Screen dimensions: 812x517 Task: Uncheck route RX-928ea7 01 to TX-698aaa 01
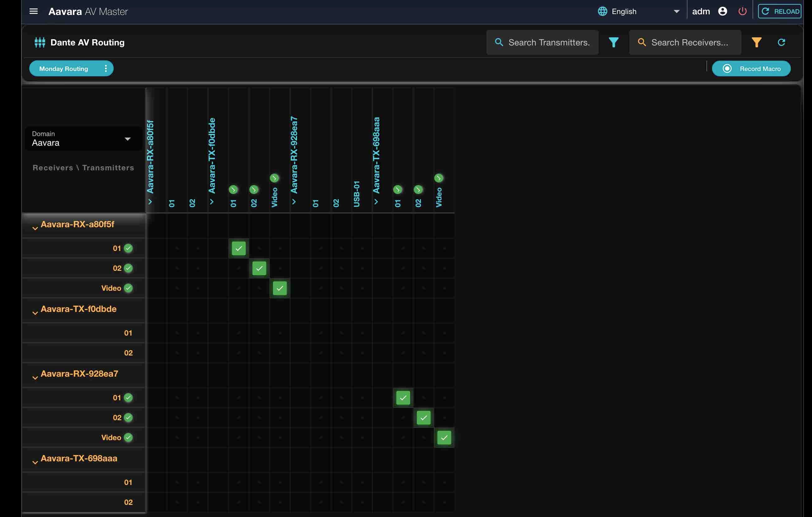coord(403,398)
